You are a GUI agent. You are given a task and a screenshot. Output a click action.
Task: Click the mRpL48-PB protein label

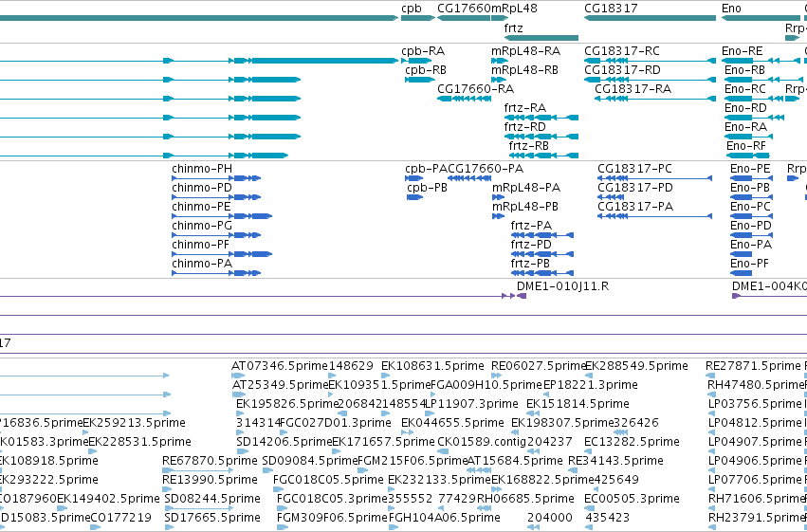coord(525,207)
